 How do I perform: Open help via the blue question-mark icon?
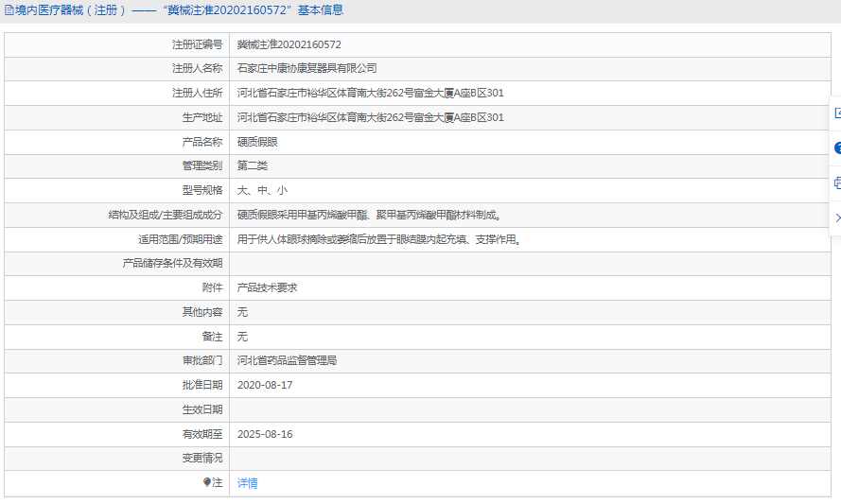[x=836, y=148]
